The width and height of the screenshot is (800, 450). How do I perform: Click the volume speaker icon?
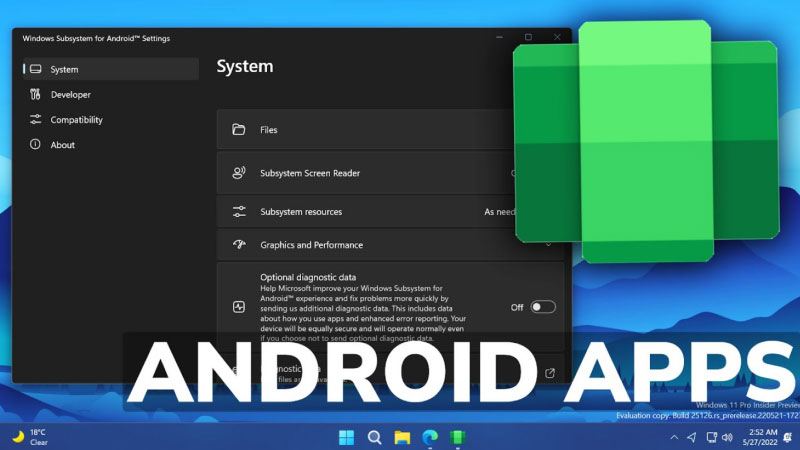pyautogui.click(x=728, y=437)
